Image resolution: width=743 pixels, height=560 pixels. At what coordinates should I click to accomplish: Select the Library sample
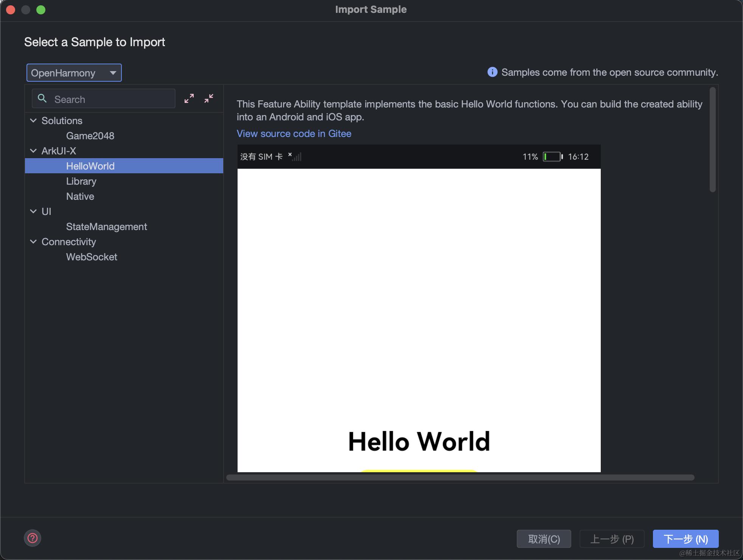[81, 181]
